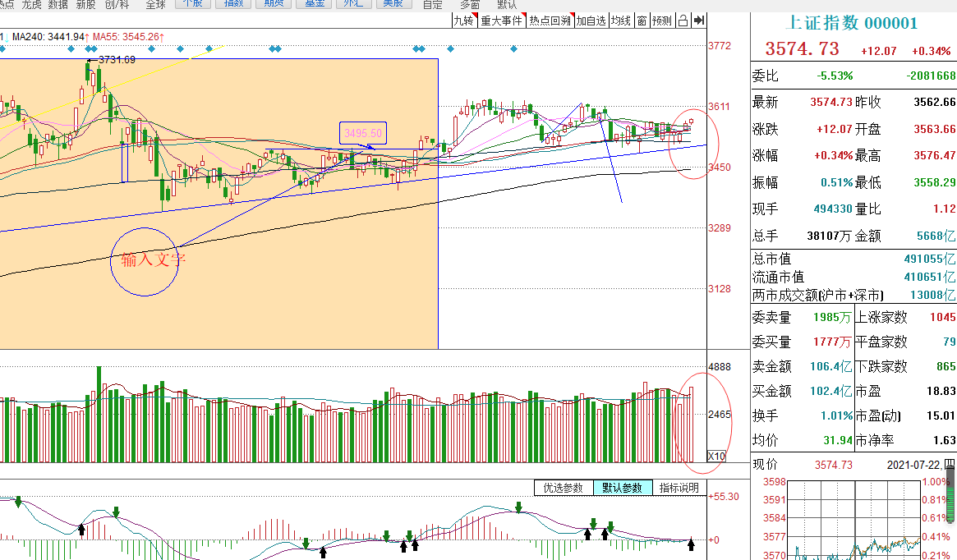957x560 pixels.
Task: Click the 2021-07-22 date label
Action: coord(913,465)
